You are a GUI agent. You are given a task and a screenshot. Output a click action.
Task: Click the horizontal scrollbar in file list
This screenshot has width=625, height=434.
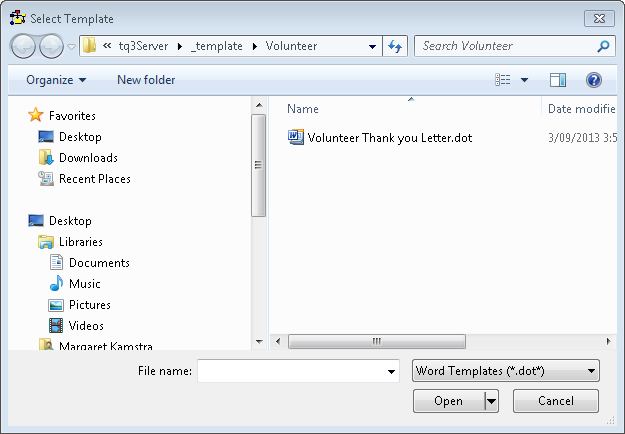tap(377, 341)
